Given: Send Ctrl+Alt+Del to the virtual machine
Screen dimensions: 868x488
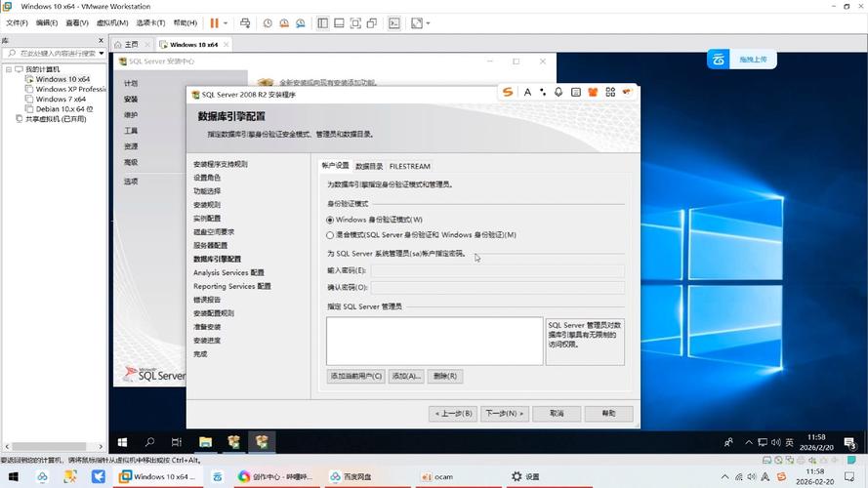Looking at the screenshot, I should [x=245, y=23].
